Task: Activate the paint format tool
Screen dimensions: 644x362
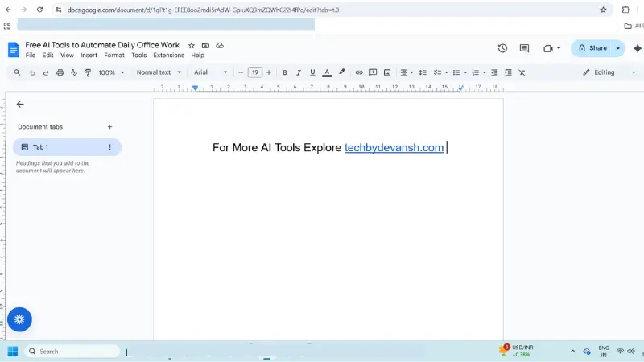Action: [x=88, y=72]
